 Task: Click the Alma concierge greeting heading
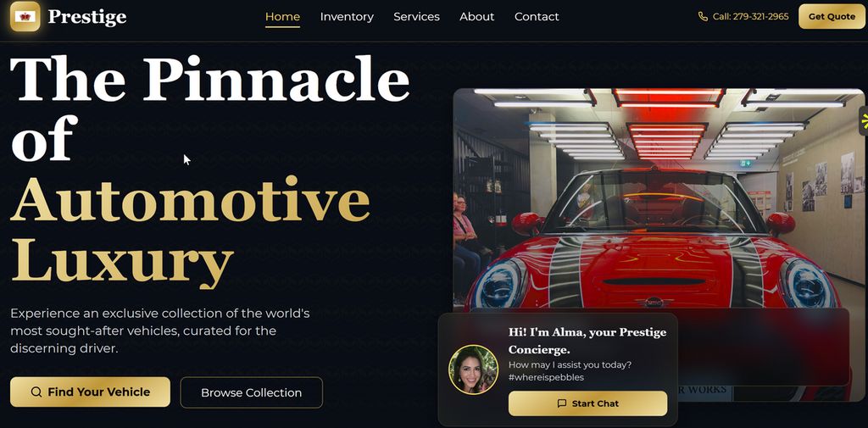point(587,341)
